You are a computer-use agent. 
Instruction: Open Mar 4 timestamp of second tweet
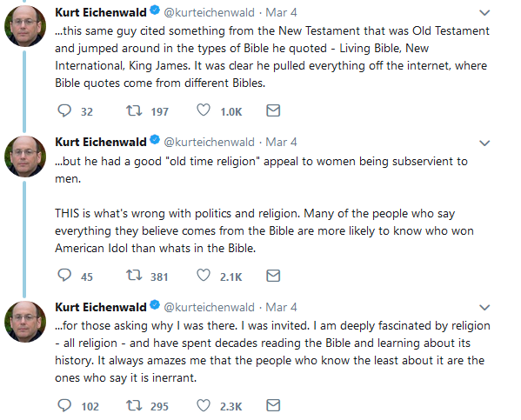281,143
